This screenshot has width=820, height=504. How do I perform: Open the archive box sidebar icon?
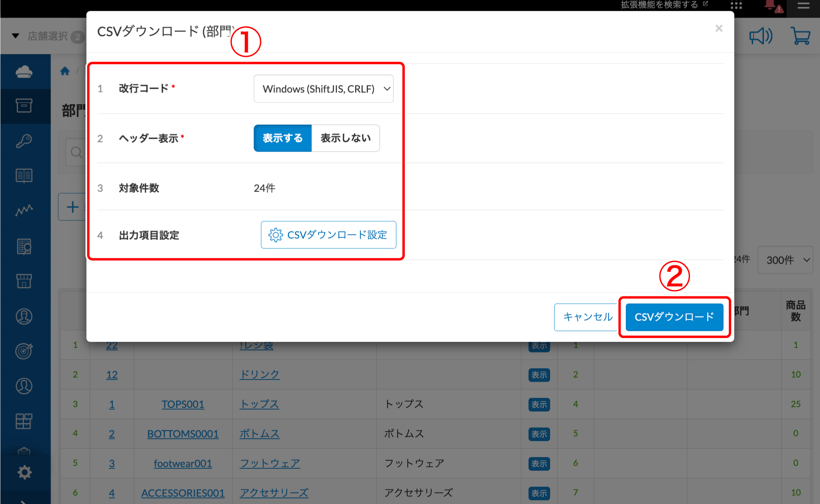pyautogui.click(x=24, y=106)
